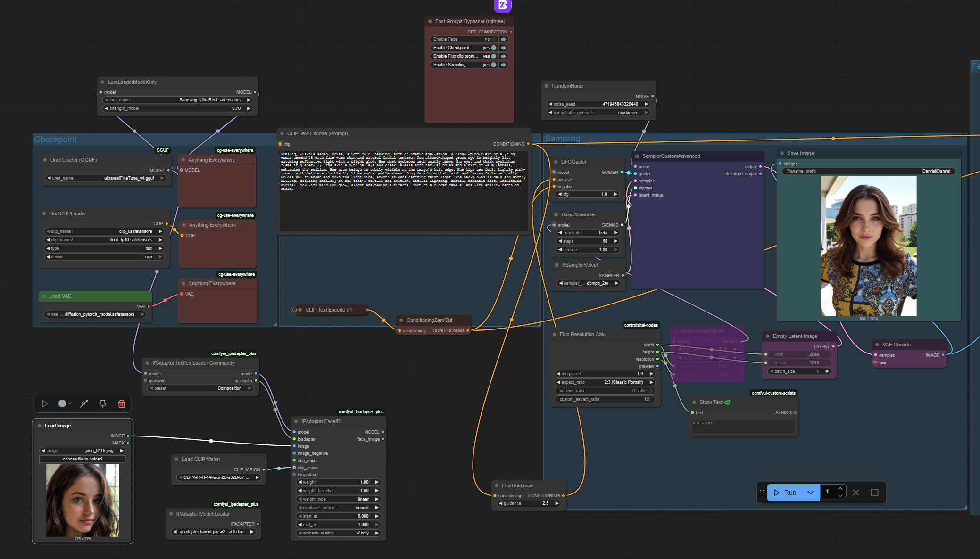This screenshot has width=980, height=559.
Task: Click the green Show Text node badge icon
Action: [727, 402]
